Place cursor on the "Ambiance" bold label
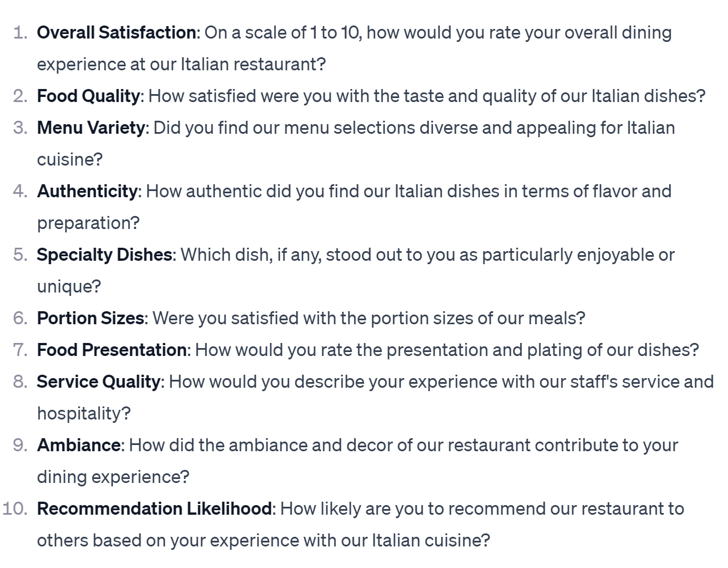Image resolution: width=728 pixels, height=568 pixels. [x=78, y=446]
